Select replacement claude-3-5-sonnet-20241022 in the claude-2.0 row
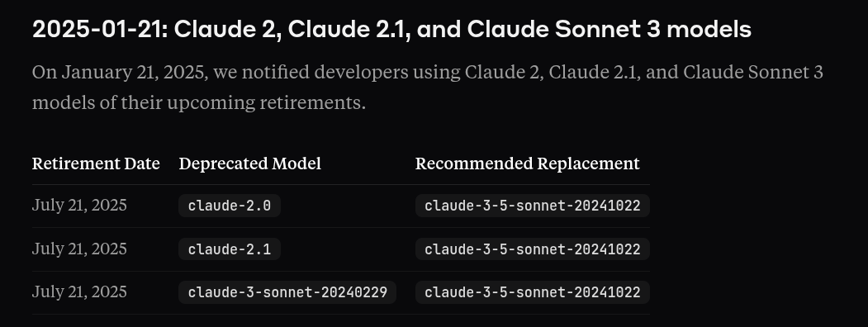Viewport: 868px width, 327px height. (533, 206)
